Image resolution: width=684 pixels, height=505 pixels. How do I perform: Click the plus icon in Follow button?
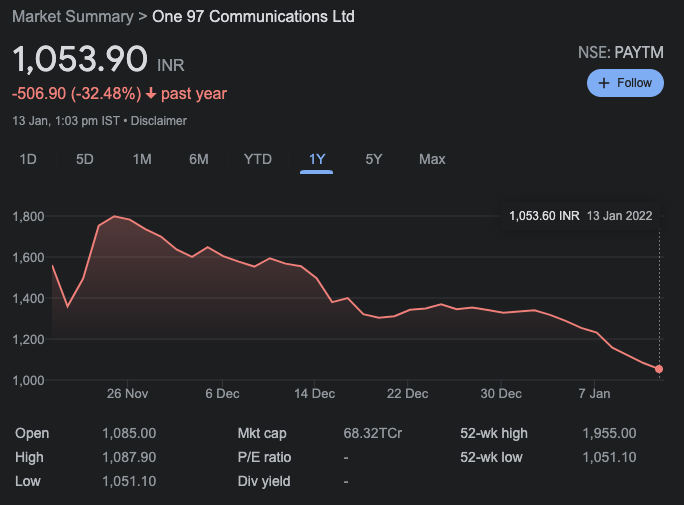point(604,83)
